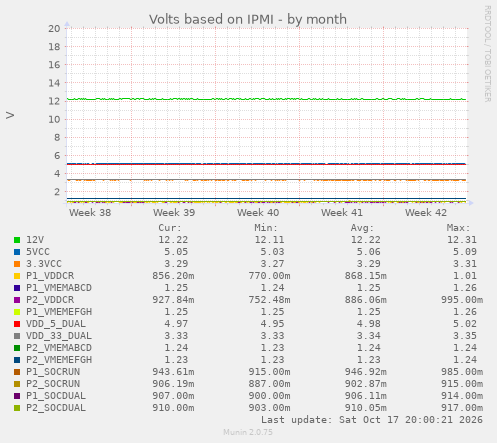Click the P1_VDDCR legend label

point(50,276)
